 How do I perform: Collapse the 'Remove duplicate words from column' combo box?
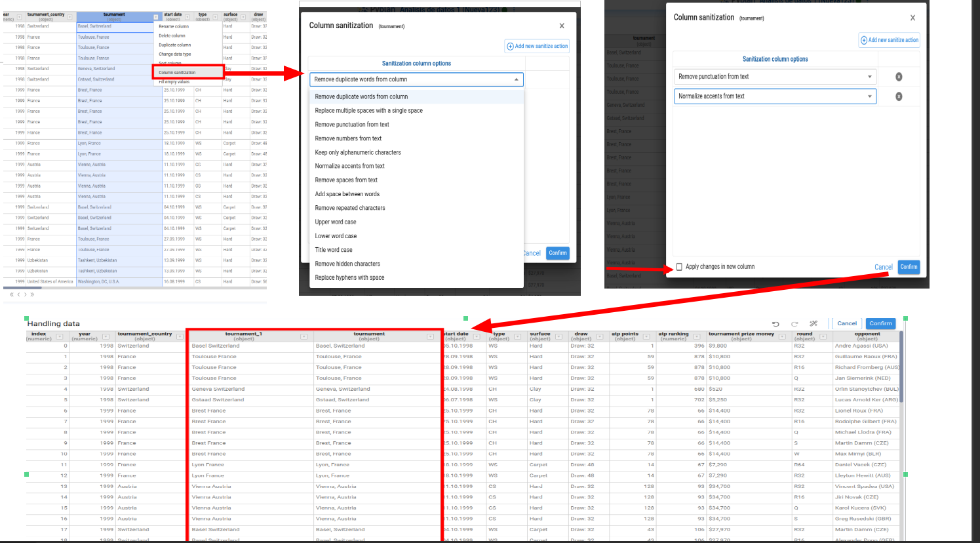tap(516, 79)
